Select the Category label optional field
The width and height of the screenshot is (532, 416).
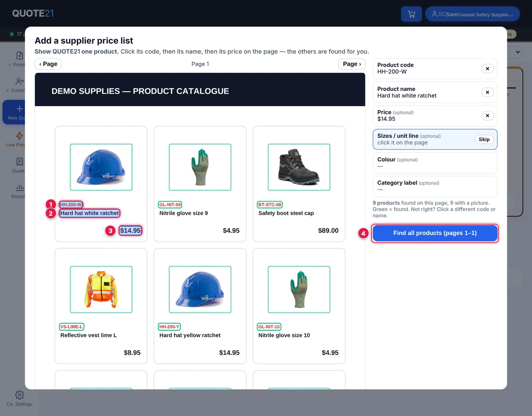tap(435, 186)
